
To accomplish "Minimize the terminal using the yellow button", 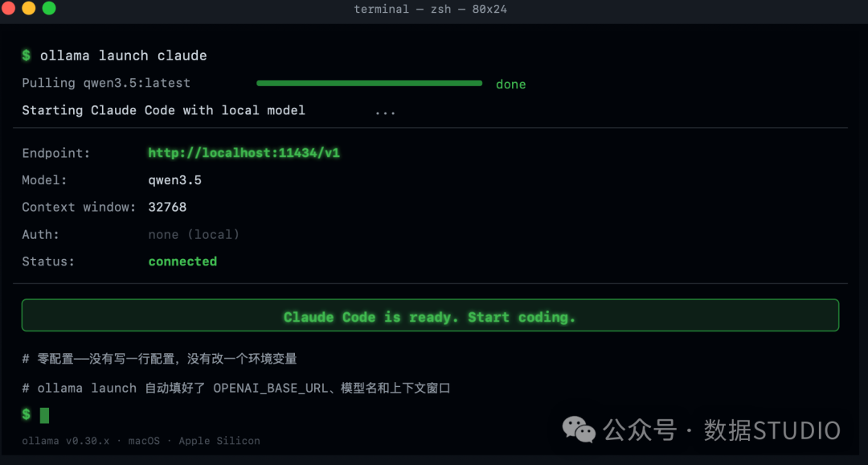I will (29, 8).
